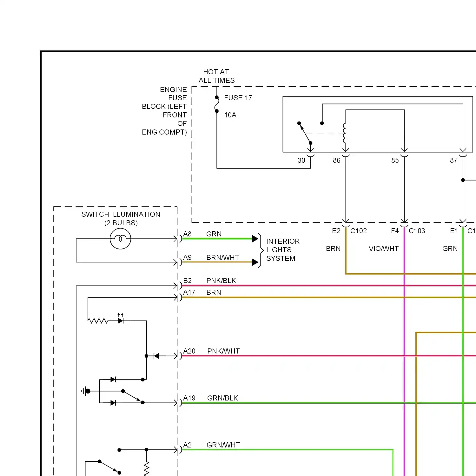
Task: Click the 'INTERIOR LIGHTS SYSTEM' text
Action: pyautogui.click(x=283, y=250)
